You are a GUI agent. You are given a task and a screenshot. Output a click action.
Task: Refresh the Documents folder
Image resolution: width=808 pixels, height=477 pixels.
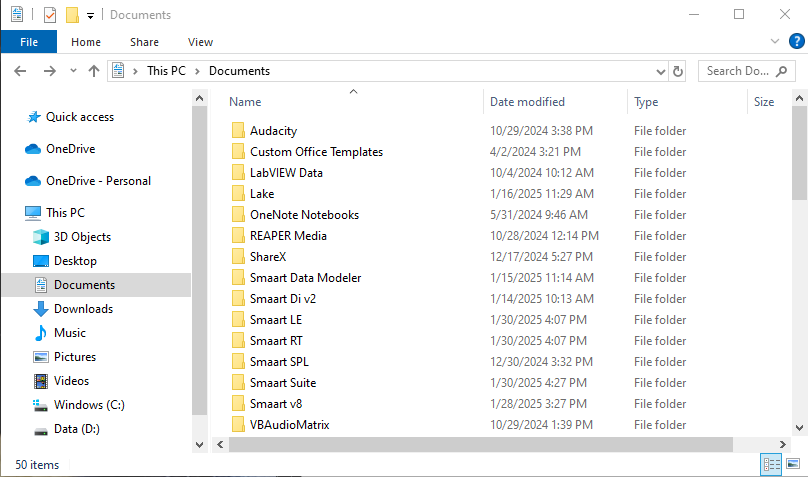[678, 72]
